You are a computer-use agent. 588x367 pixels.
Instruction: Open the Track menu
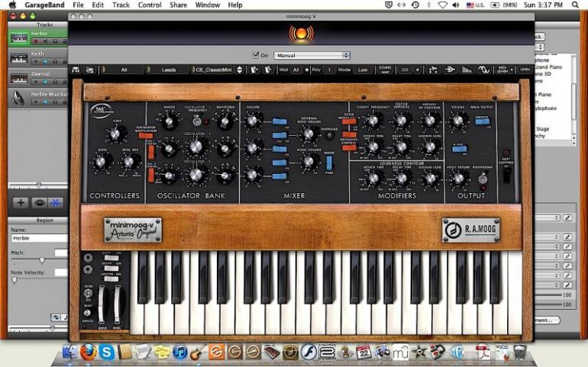pos(121,5)
